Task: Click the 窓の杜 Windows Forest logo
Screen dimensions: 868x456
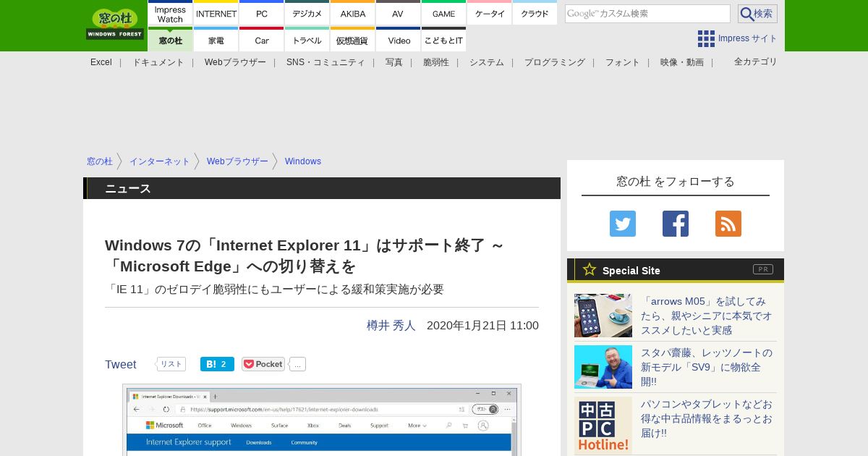Action: click(115, 25)
